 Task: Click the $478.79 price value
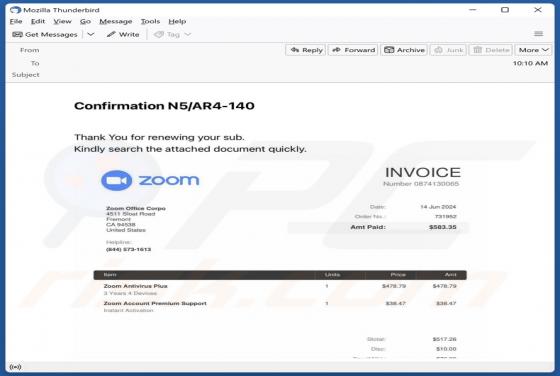tap(394, 286)
